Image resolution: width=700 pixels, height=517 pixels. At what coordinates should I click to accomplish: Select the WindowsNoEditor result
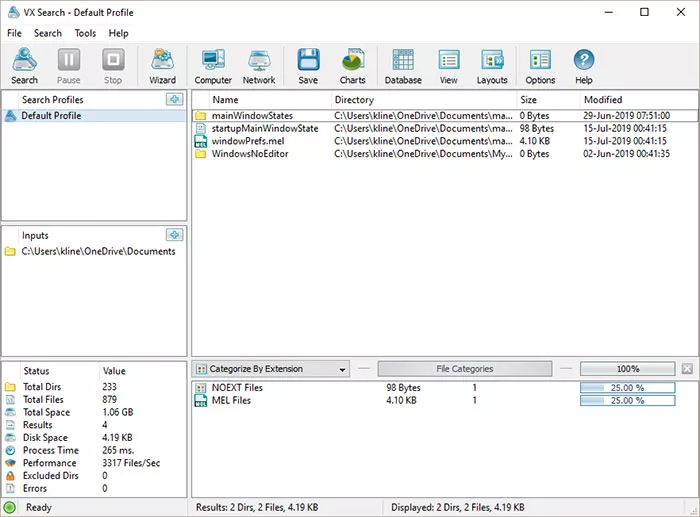[445, 154]
